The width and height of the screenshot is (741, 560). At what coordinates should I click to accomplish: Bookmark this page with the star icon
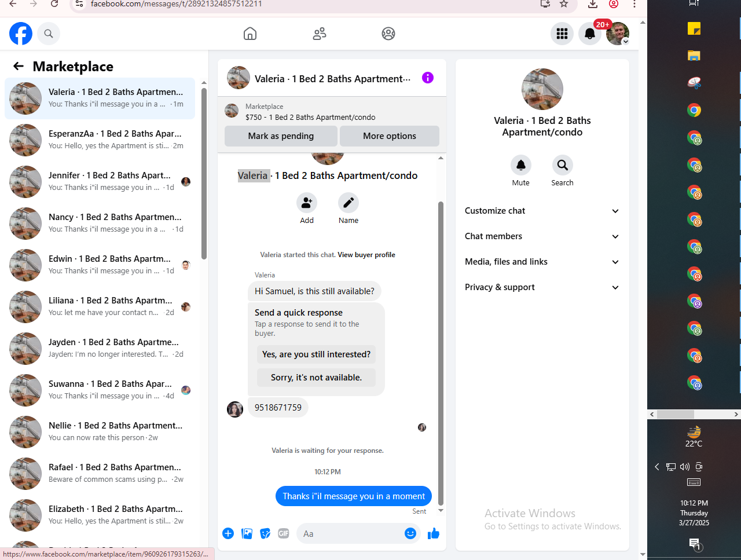tap(564, 4)
